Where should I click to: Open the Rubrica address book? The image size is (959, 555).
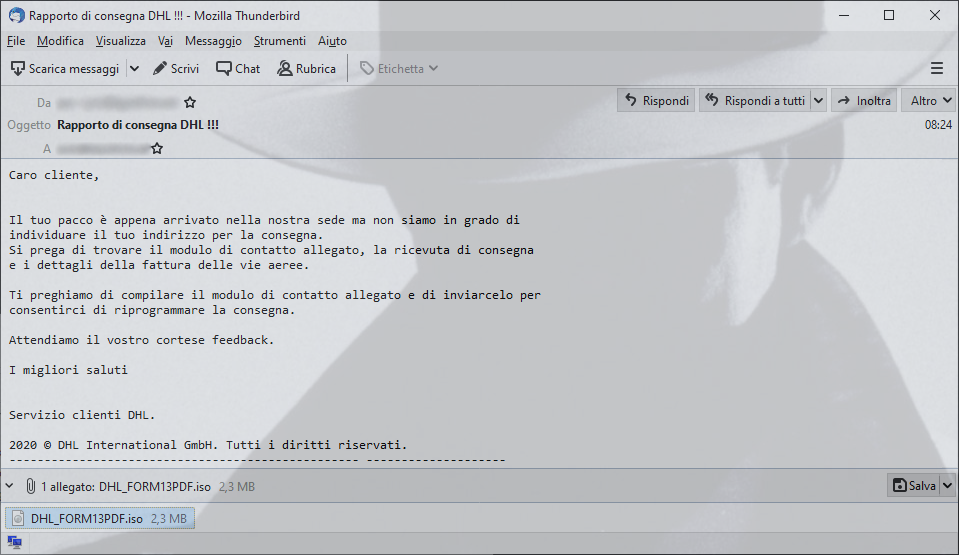(306, 69)
